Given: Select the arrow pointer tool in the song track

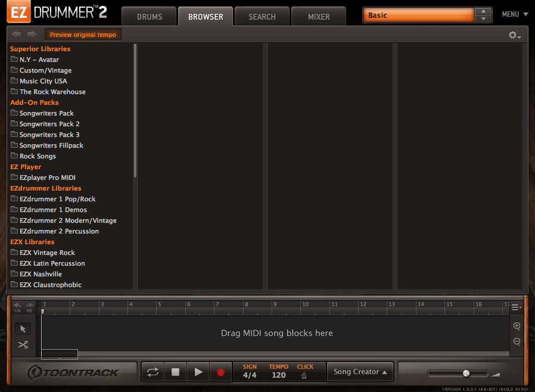Looking at the screenshot, I should [x=23, y=328].
